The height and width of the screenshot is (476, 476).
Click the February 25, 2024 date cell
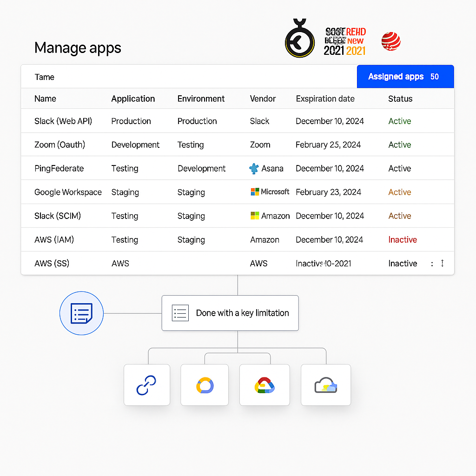click(x=328, y=145)
